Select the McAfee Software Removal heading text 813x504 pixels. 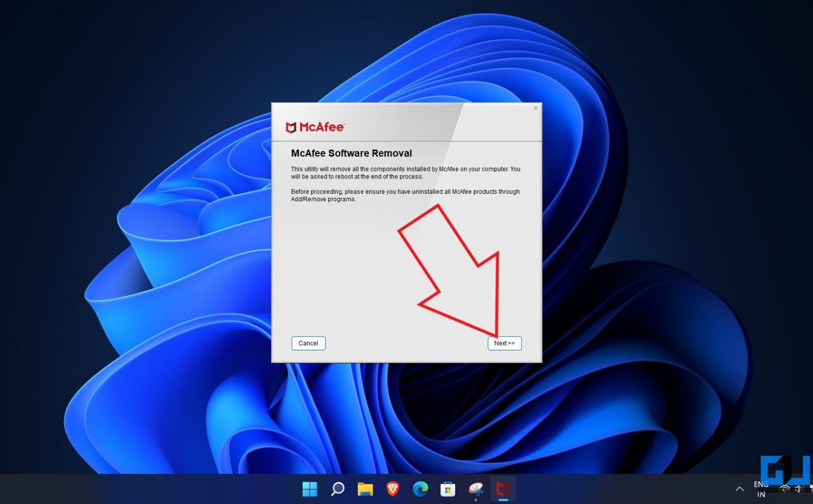(x=351, y=153)
